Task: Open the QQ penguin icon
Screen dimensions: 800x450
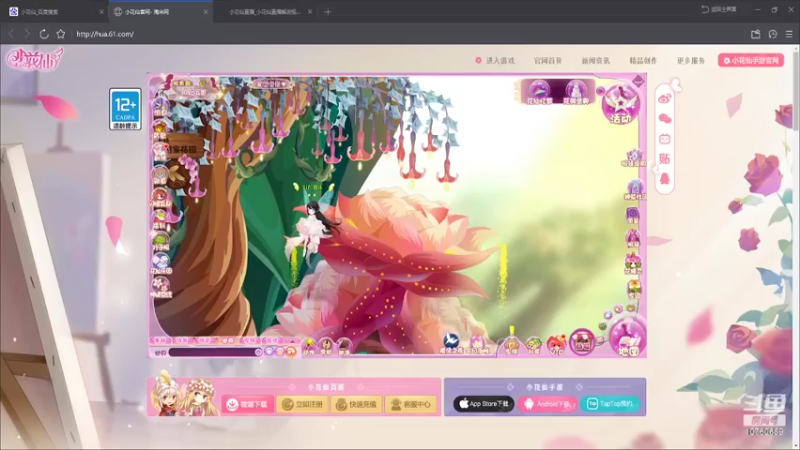Action: 664,179
